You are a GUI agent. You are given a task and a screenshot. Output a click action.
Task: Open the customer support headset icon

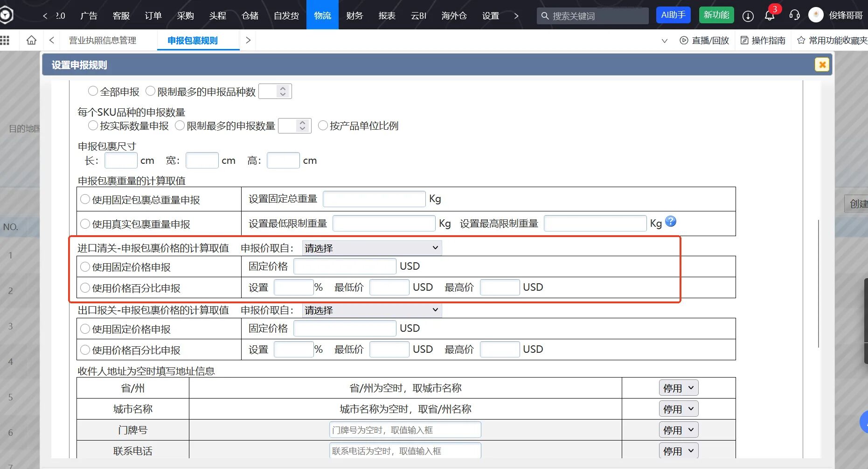(794, 15)
